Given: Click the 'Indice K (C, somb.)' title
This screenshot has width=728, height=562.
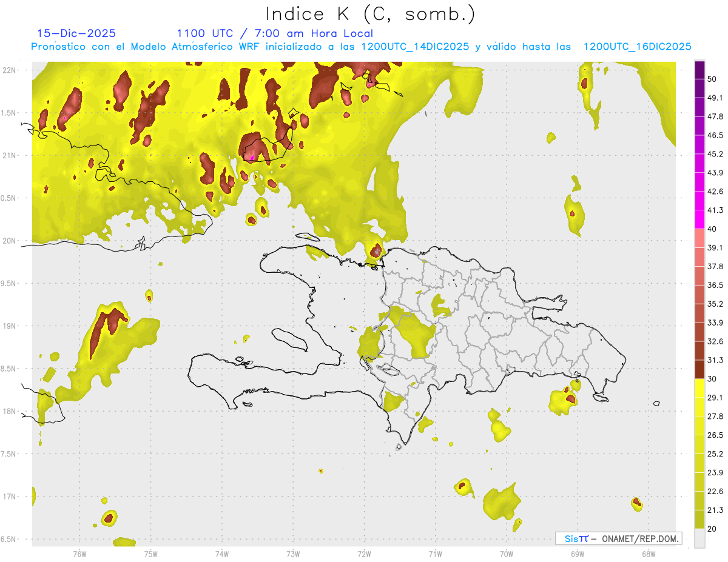Looking at the screenshot, I should 370,15.
